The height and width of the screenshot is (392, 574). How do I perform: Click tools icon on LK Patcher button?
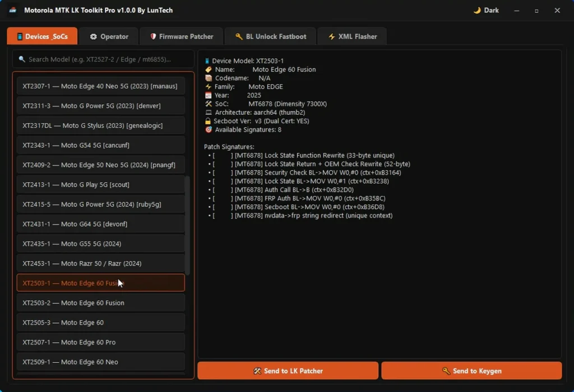[x=257, y=371]
